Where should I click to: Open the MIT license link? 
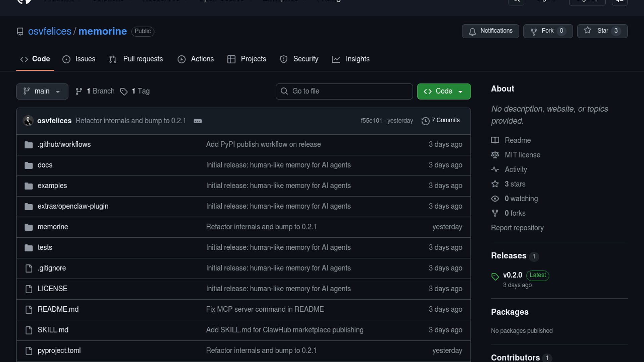(x=522, y=155)
